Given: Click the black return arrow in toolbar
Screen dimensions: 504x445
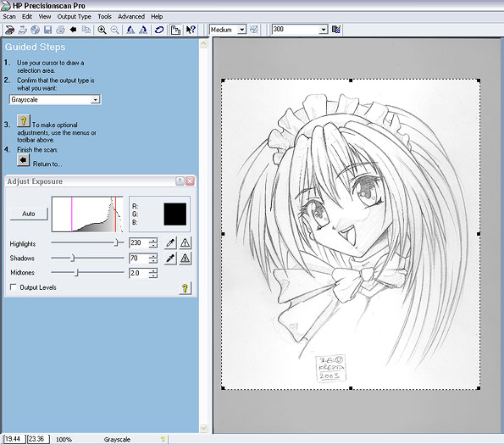Looking at the screenshot, I should point(74,30).
